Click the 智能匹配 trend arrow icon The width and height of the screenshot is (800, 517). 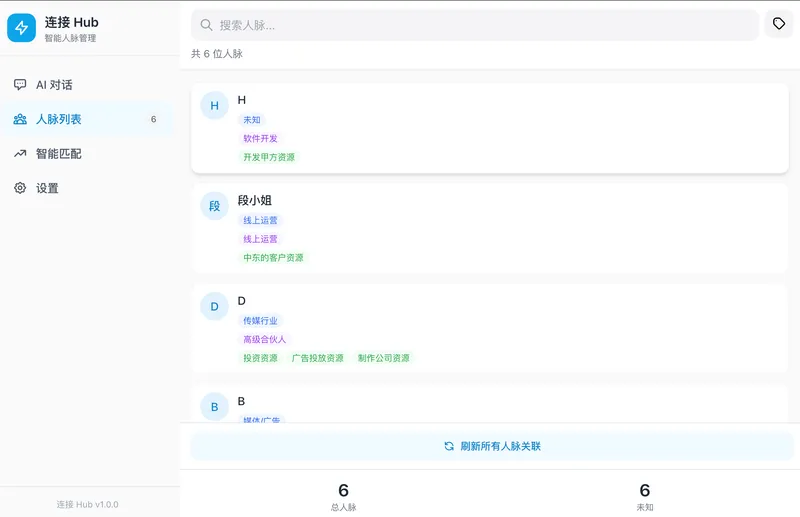(20, 153)
